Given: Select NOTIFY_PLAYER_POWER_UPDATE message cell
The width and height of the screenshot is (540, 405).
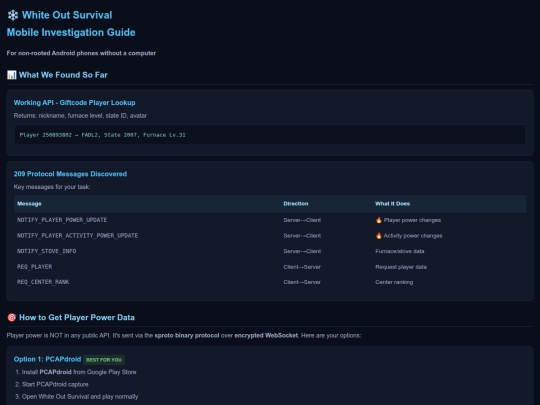Looking at the screenshot, I should [x=62, y=220].
